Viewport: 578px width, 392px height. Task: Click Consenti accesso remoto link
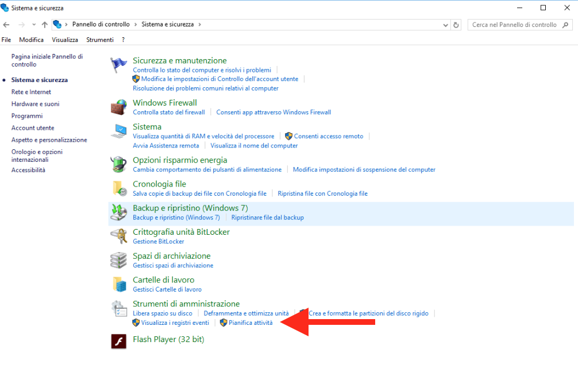coord(329,137)
